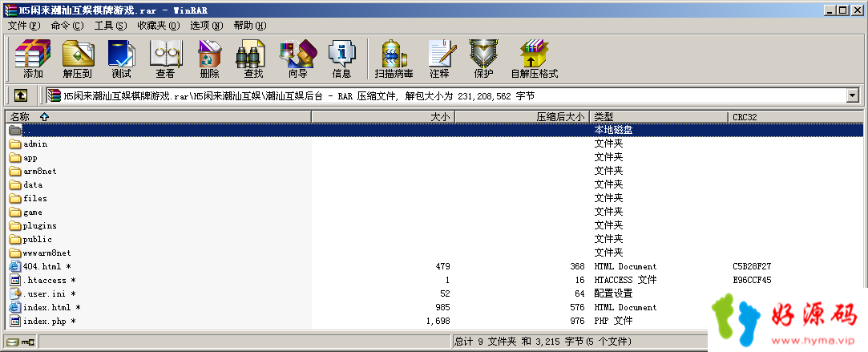Go up one folder level button

21,95
